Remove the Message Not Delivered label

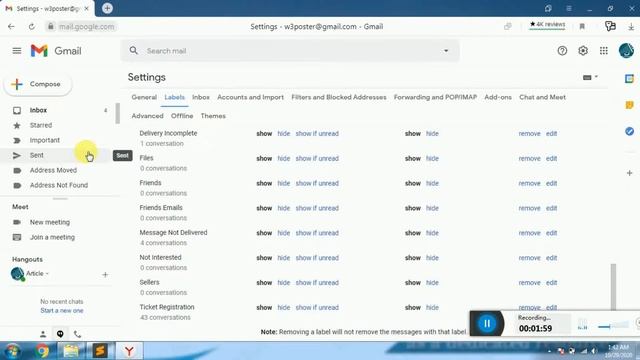point(529,233)
